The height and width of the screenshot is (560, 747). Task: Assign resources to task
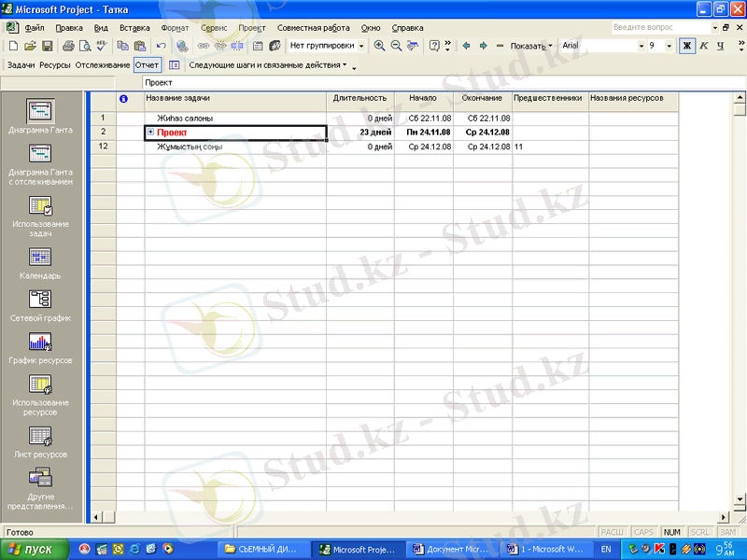point(275,46)
